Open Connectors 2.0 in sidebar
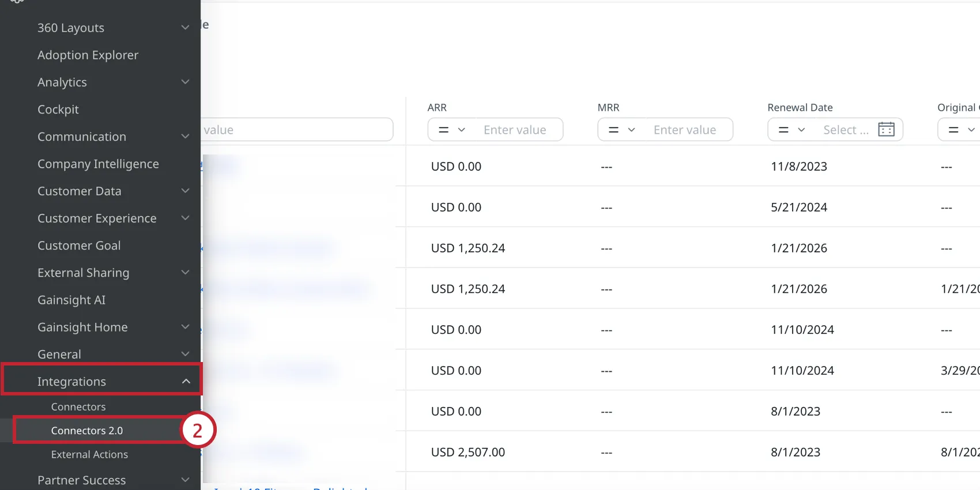 tap(87, 431)
